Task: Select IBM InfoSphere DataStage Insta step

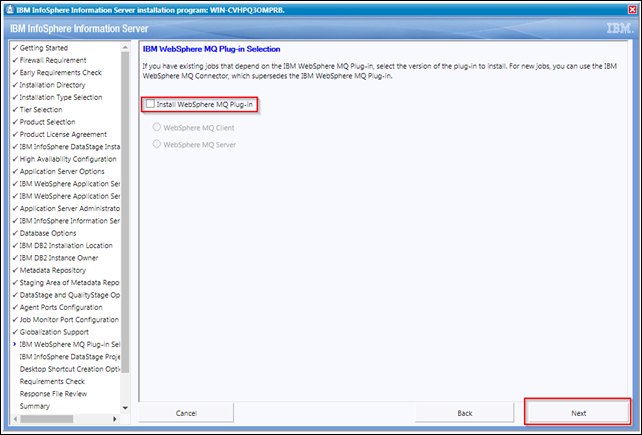Action: click(x=70, y=147)
